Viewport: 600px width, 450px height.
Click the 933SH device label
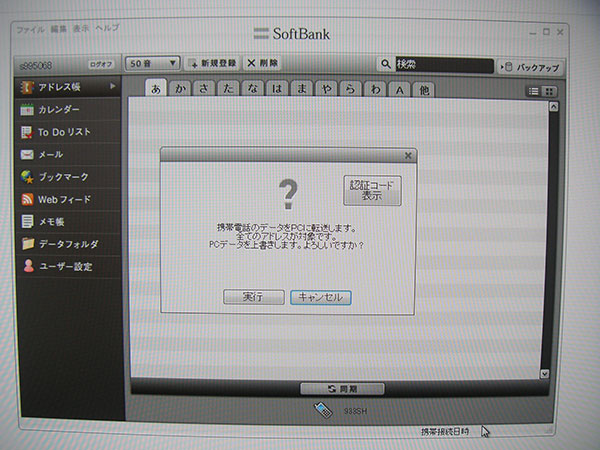tap(355, 411)
